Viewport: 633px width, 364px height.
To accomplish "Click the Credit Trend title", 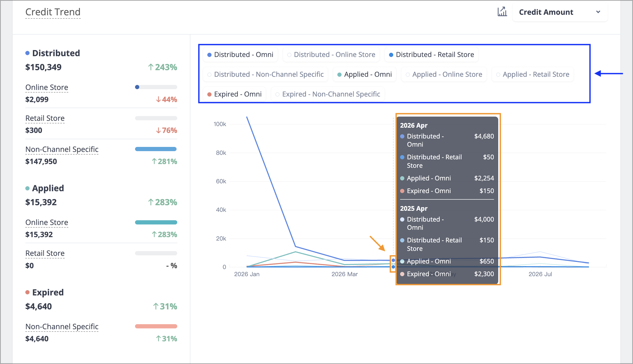I will [53, 12].
